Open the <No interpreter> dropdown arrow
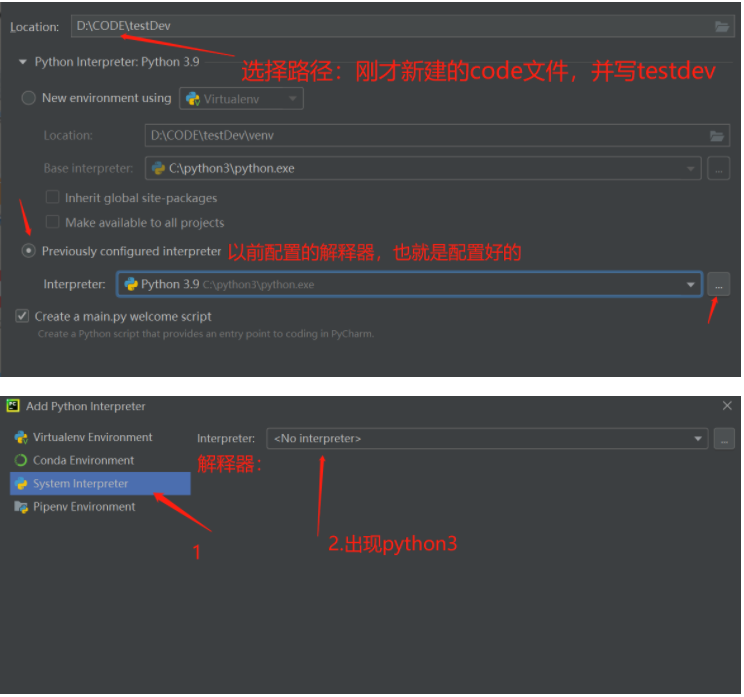 tap(698, 438)
